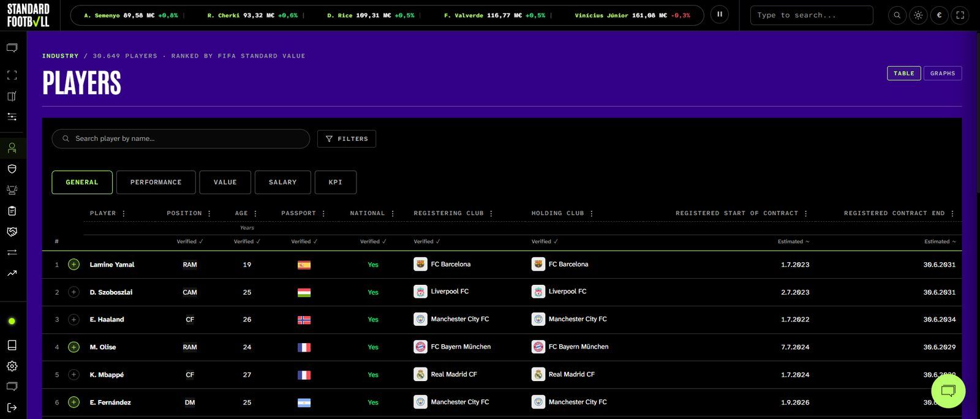The height and width of the screenshot is (419, 980).
Task: Open the book icon in the sidebar
Action: pos(12,345)
